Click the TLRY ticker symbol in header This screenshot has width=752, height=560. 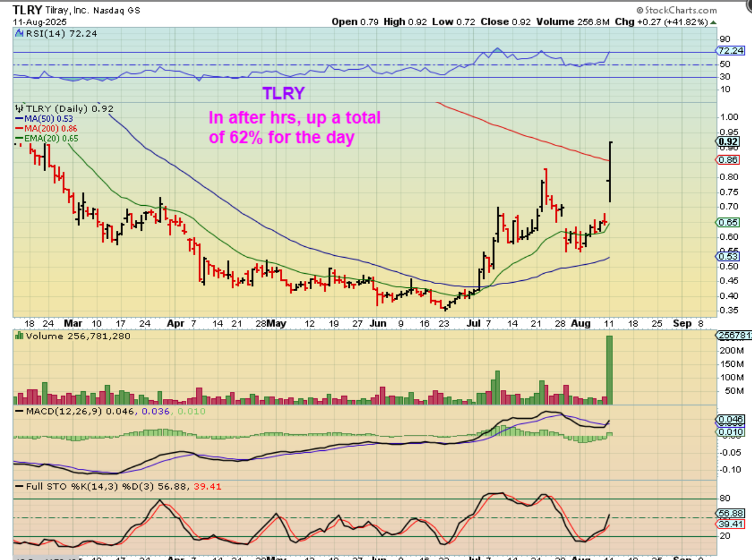point(26,10)
